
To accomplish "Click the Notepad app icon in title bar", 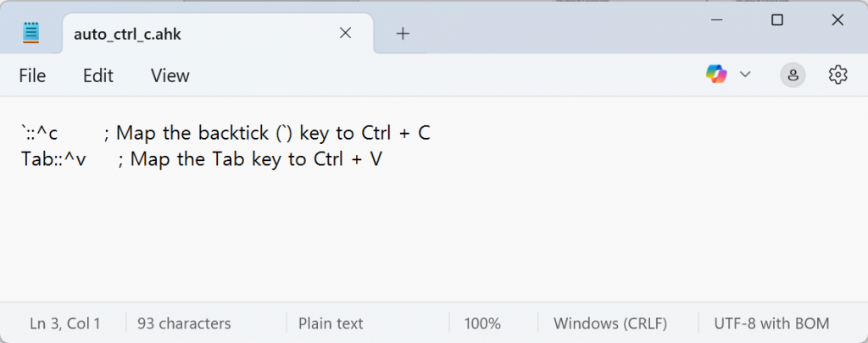I will coord(31,33).
